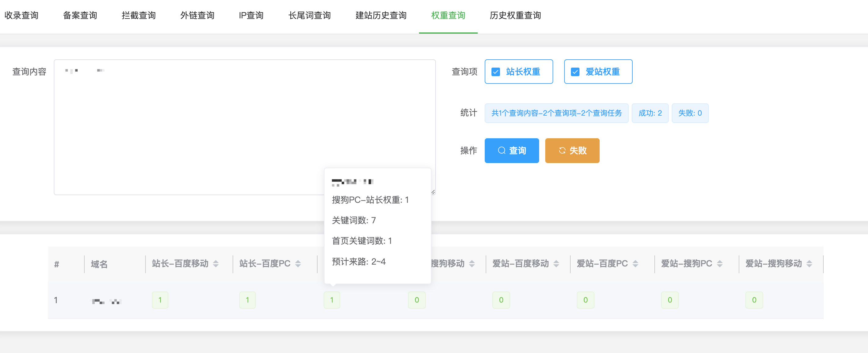This screenshot has height=353, width=868.
Task: Sort by 爱站-搜狗移动 column
Action: click(x=809, y=264)
